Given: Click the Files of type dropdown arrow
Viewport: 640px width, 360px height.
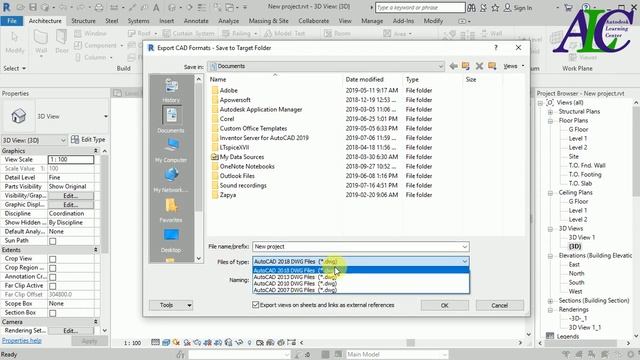Looking at the screenshot, I should (464, 261).
